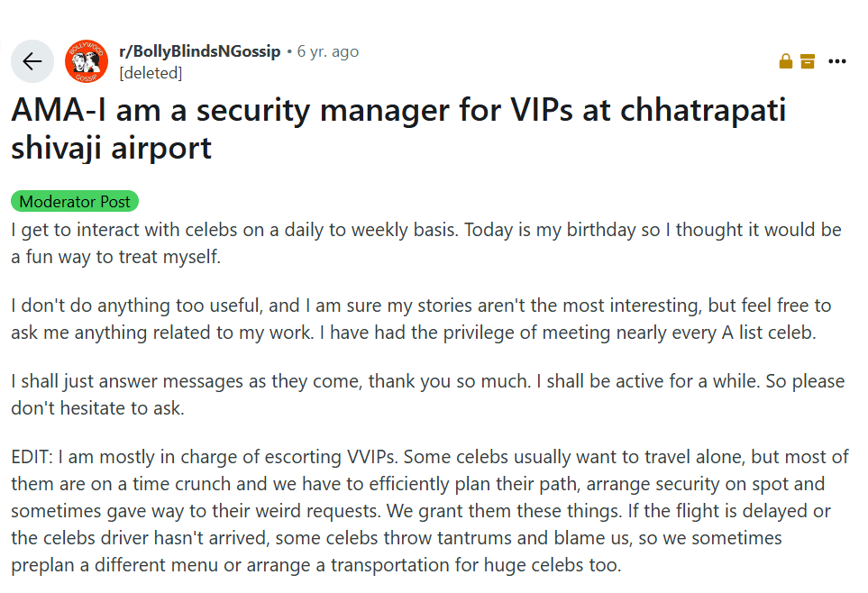Click the archived post box icon
This screenshot has width=868, height=593.
(809, 60)
